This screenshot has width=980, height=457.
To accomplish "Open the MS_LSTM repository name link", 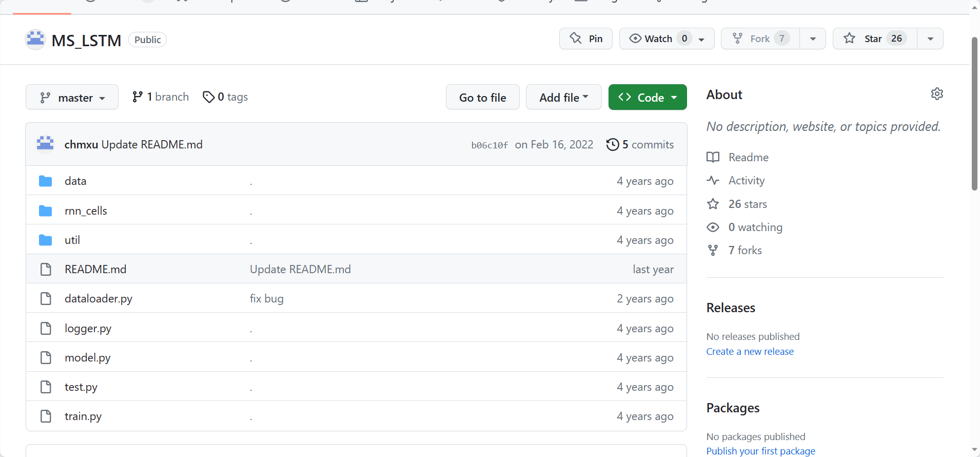I will tap(86, 41).
